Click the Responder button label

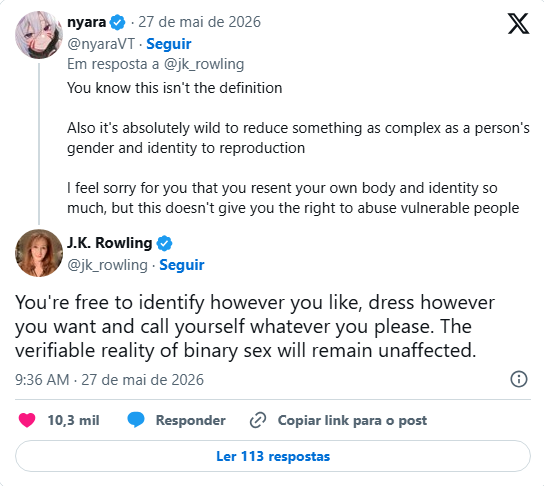pyautogui.click(x=190, y=420)
